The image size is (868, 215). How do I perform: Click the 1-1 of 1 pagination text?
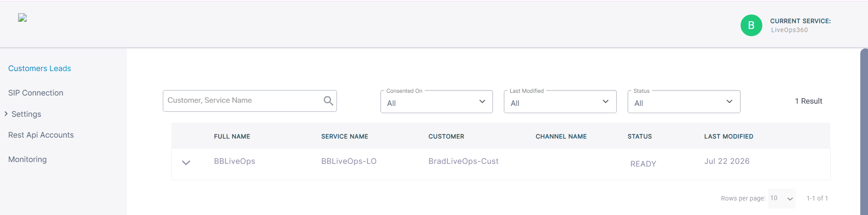click(817, 198)
